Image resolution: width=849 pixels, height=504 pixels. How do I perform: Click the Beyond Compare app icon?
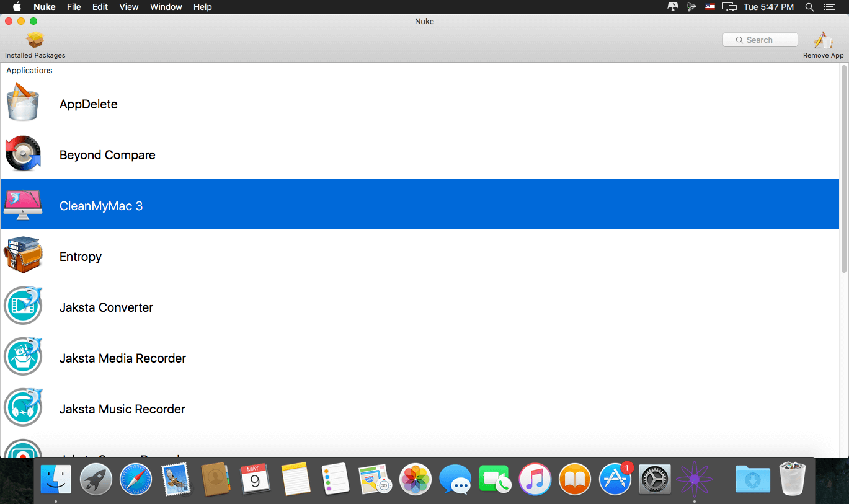coord(23,154)
